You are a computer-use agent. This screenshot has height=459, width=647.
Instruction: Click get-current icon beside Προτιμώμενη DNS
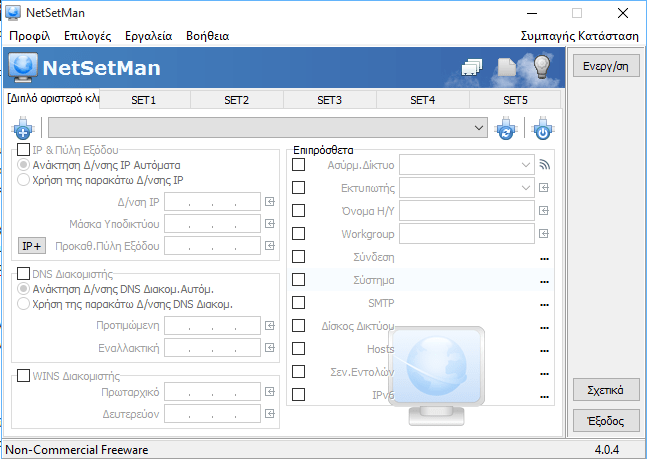point(270,326)
